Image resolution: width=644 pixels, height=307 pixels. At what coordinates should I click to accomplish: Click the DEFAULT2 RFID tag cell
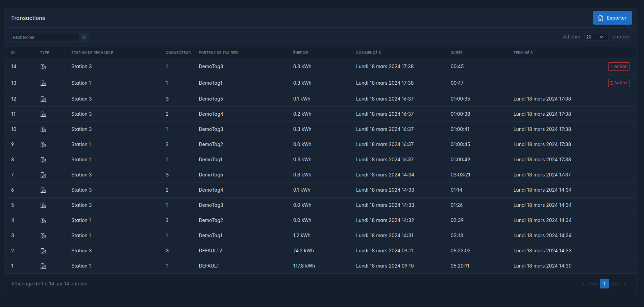point(210,251)
